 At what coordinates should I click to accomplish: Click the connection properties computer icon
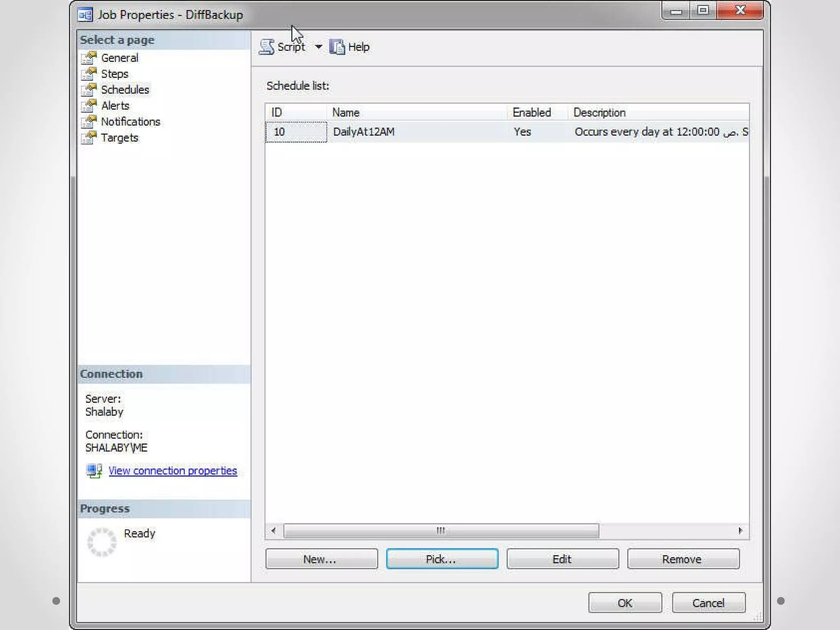pyautogui.click(x=94, y=470)
